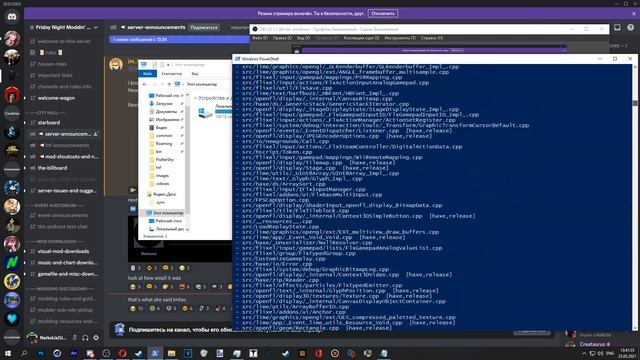This screenshot has height=360, width=640.
Task: Open the starboard channel
Action: [49, 122]
